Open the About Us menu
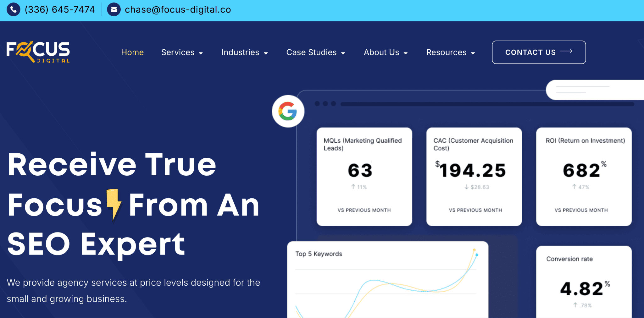 386,52
